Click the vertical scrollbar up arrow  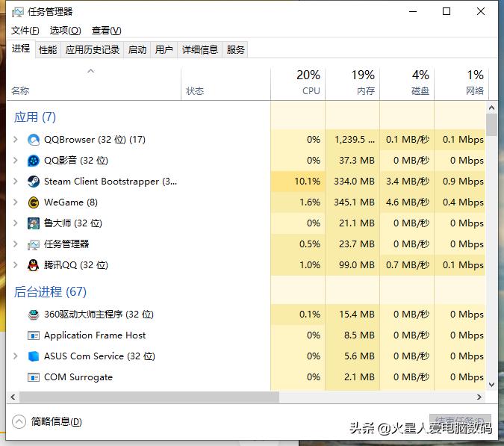pos(491,108)
